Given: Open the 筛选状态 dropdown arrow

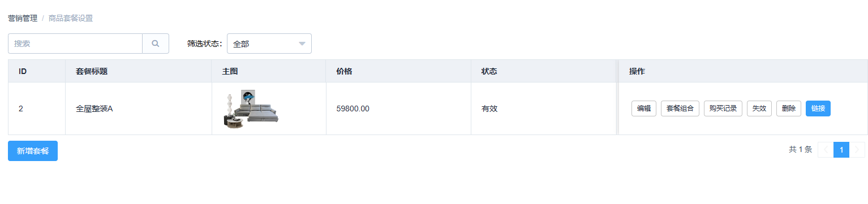Looking at the screenshot, I should pyautogui.click(x=302, y=44).
